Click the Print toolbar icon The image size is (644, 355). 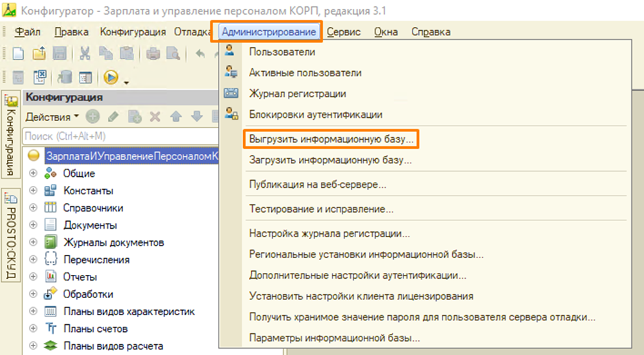(153, 54)
